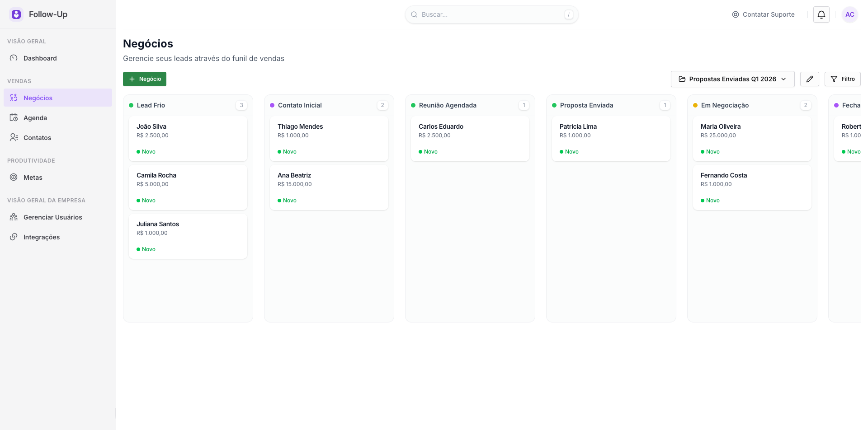The height and width of the screenshot is (430, 868).
Task: Click the pencil edit icon near Filtro
Action: click(x=810, y=79)
